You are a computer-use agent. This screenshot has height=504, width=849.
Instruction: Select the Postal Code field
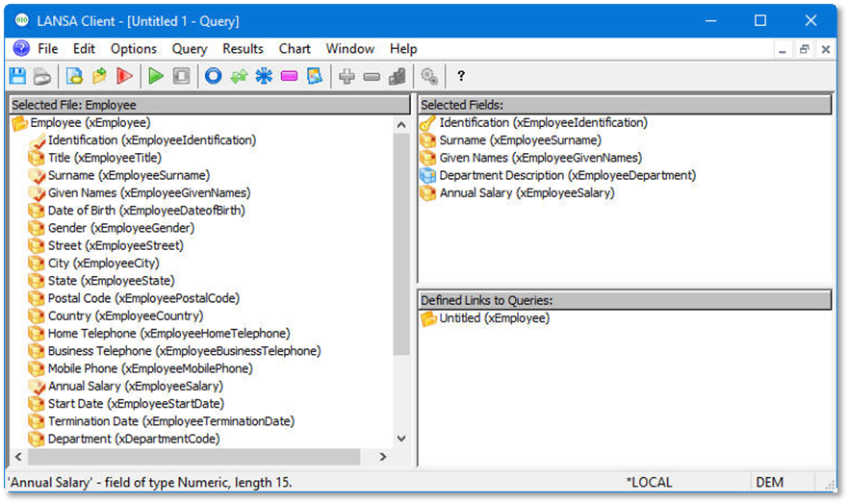[x=143, y=298]
